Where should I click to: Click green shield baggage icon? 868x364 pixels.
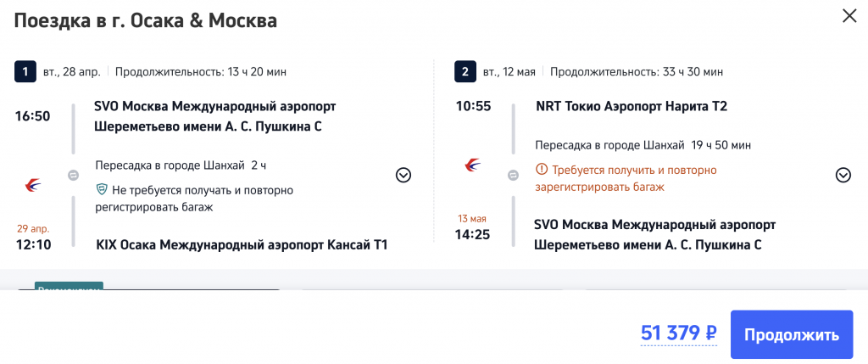point(102,190)
